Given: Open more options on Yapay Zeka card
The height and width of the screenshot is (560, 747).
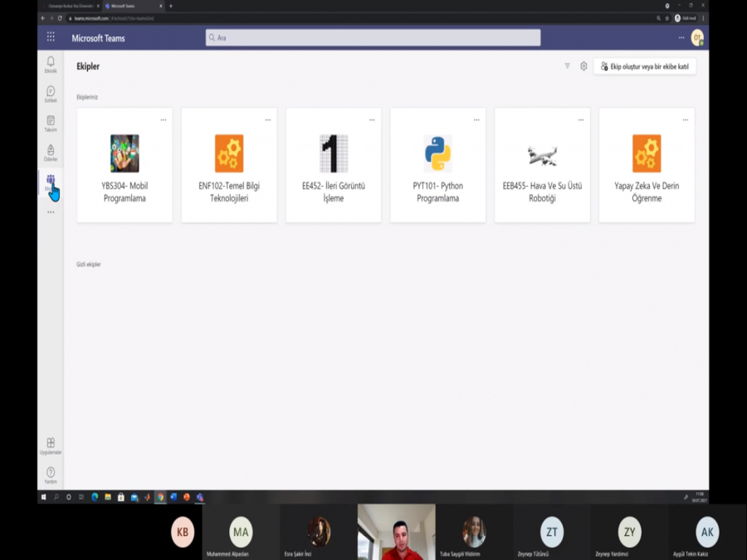Looking at the screenshot, I should [x=685, y=120].
